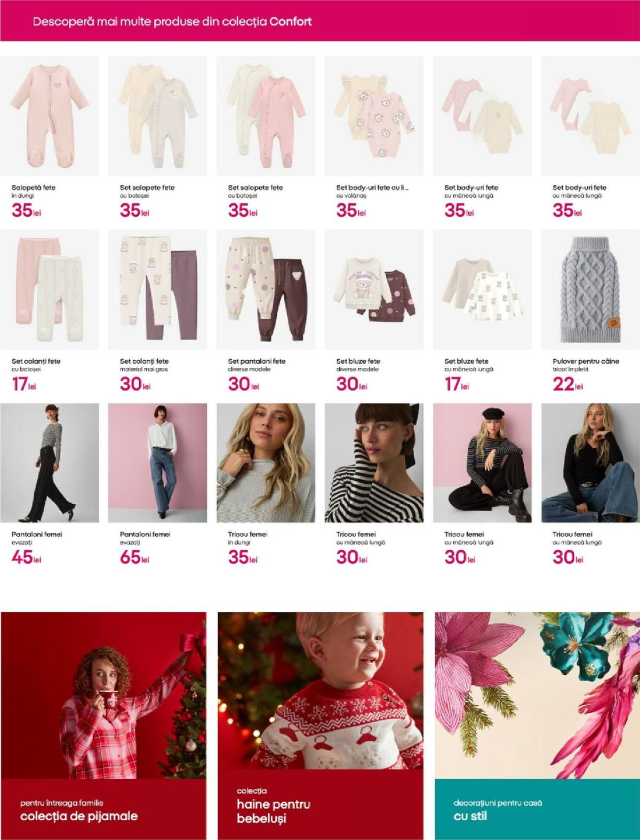This screenshot has height=840, width=640.
Task: Click the Pantaloni femei 45 lei title
Action: tap(37, 534)
